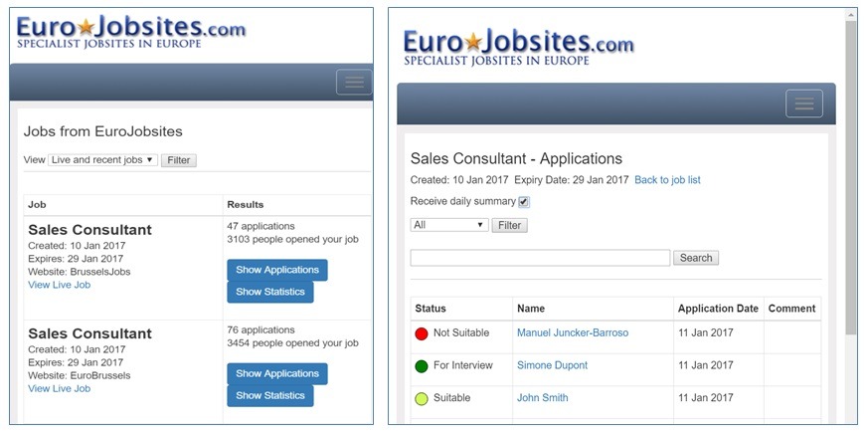
Task: Expand the Live and recent jobs dropdown
Action: pos(103,160)
